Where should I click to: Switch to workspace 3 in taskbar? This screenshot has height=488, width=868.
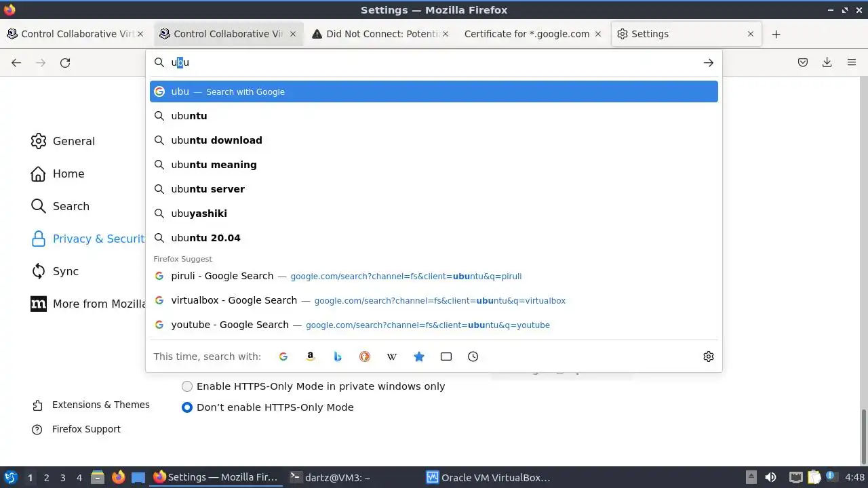(x=62, y=478)
